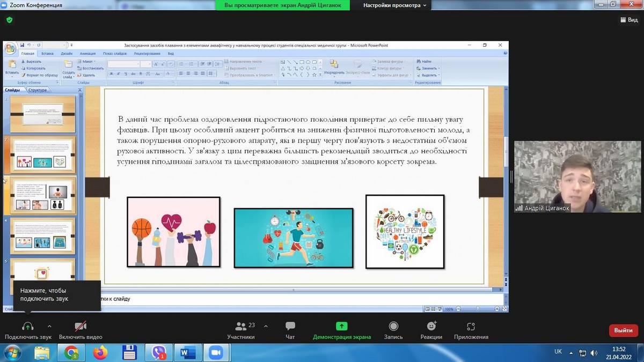Viewport: 644px width, 362px height.
Task: Click the green security shield icon
Action: point(9,20)
